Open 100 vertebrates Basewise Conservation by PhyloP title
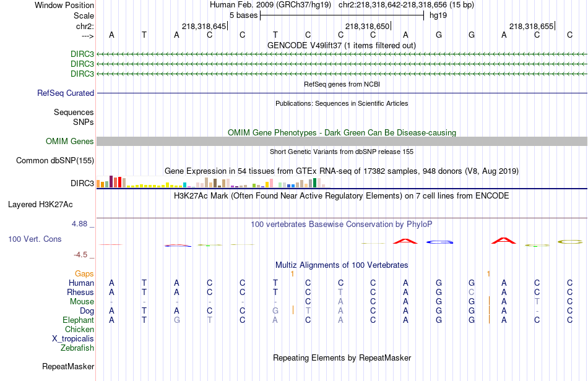Screen dimensions: 588x381 pos(342,224)
